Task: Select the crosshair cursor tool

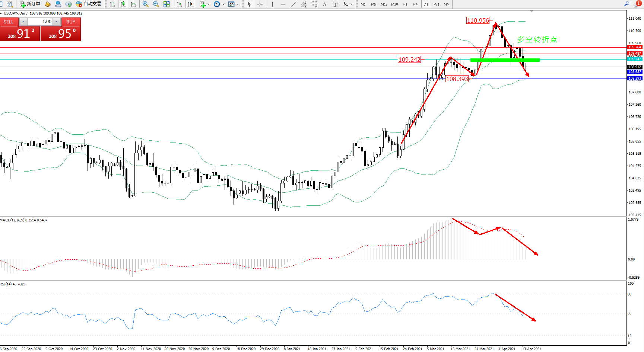Action: (260, 4)
